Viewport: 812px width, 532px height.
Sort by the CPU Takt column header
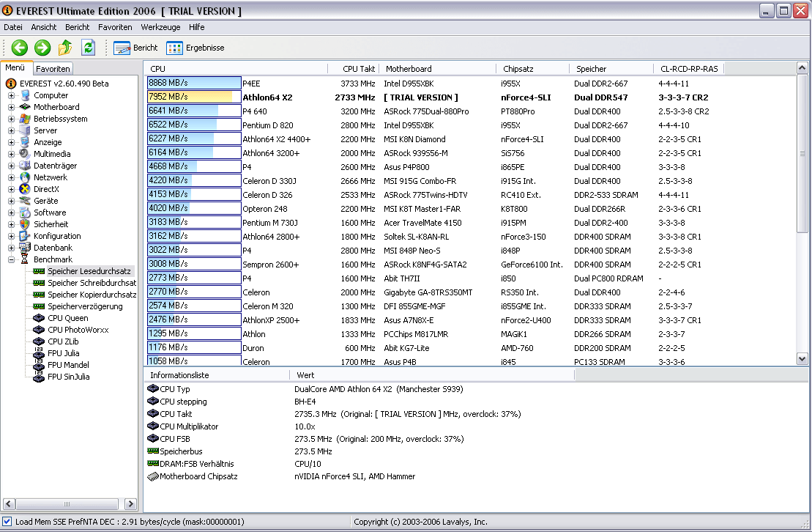354,68
